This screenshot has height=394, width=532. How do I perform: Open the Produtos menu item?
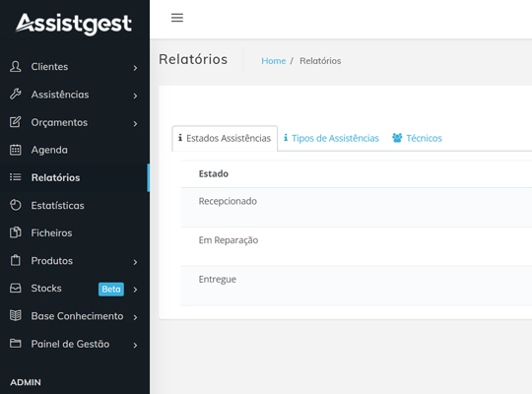(75, 261)
